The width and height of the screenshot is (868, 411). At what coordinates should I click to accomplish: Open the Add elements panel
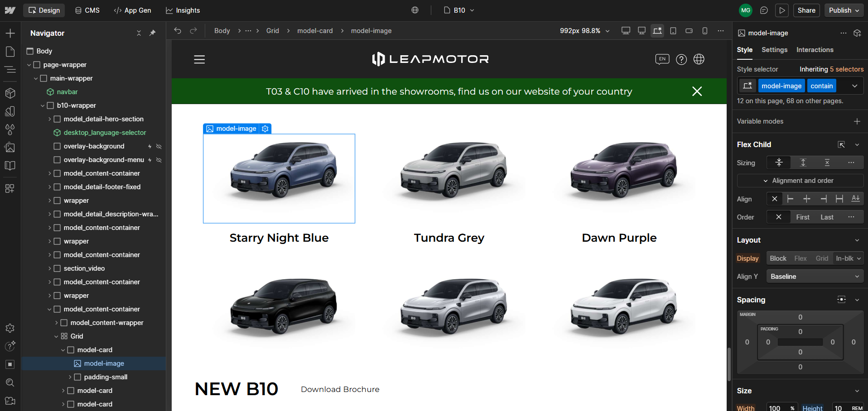tap(10, 33)
